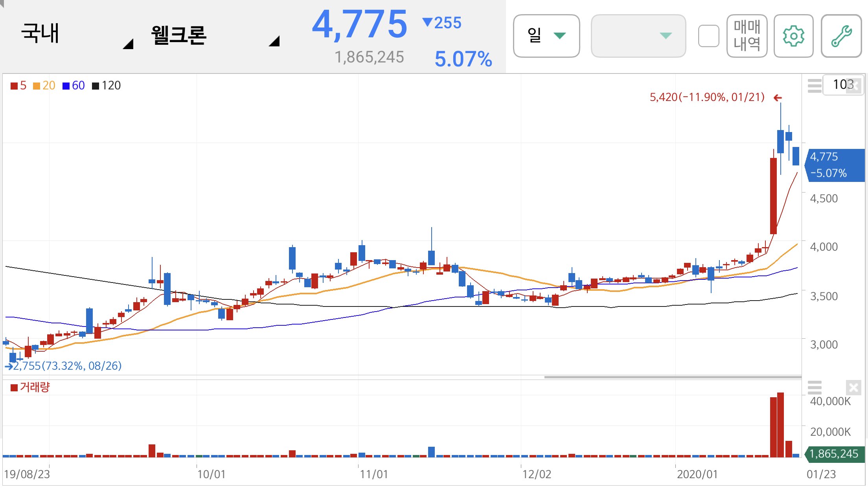Select the red 5-day MA swatch
The image size is (868, 488).
coord(14,86)
